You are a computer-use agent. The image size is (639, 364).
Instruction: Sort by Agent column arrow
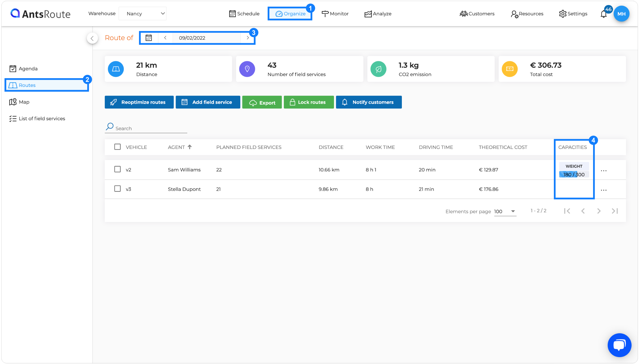pos(189,147)
